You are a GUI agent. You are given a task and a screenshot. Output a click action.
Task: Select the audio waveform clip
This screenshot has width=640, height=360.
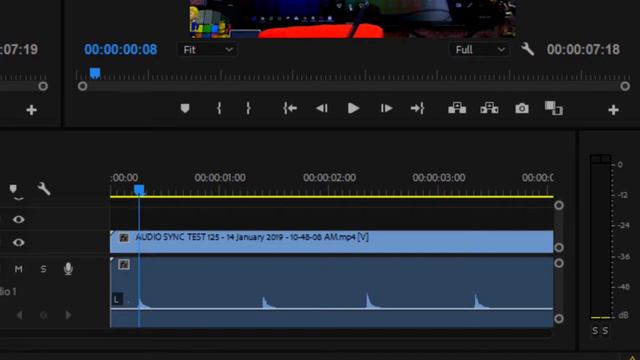[331, 291]
